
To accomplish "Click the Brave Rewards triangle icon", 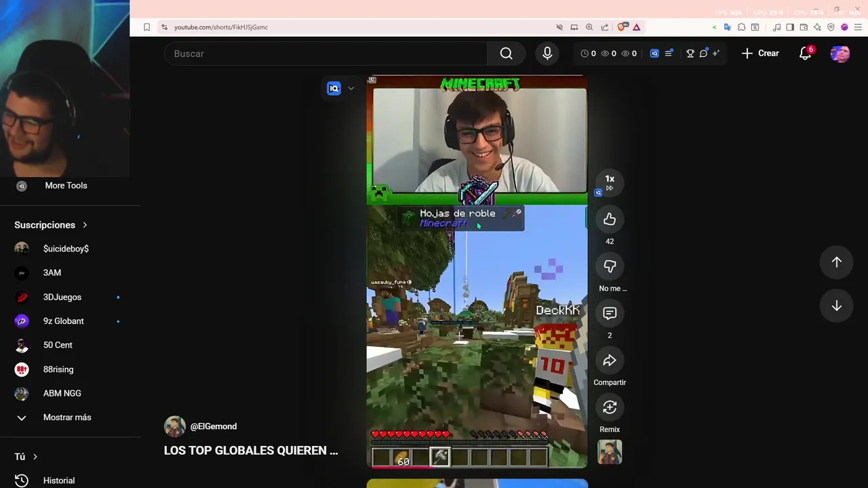I will coord(637,27).
